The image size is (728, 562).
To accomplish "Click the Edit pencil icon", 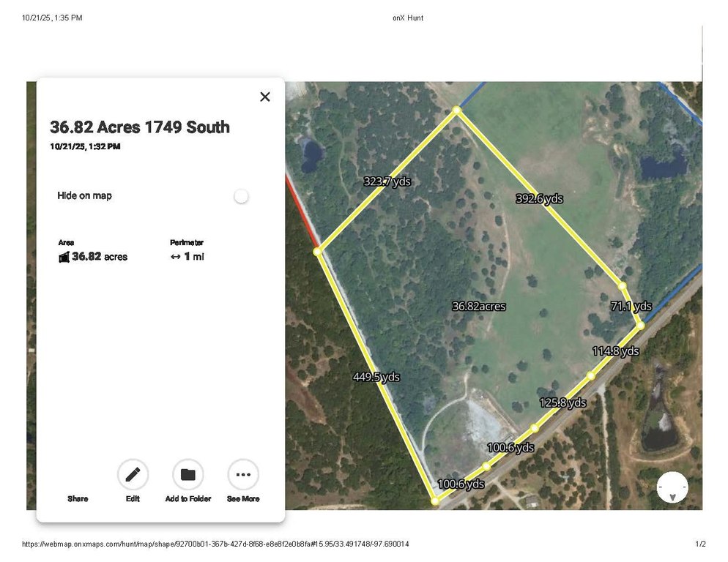I will (133, 474).
